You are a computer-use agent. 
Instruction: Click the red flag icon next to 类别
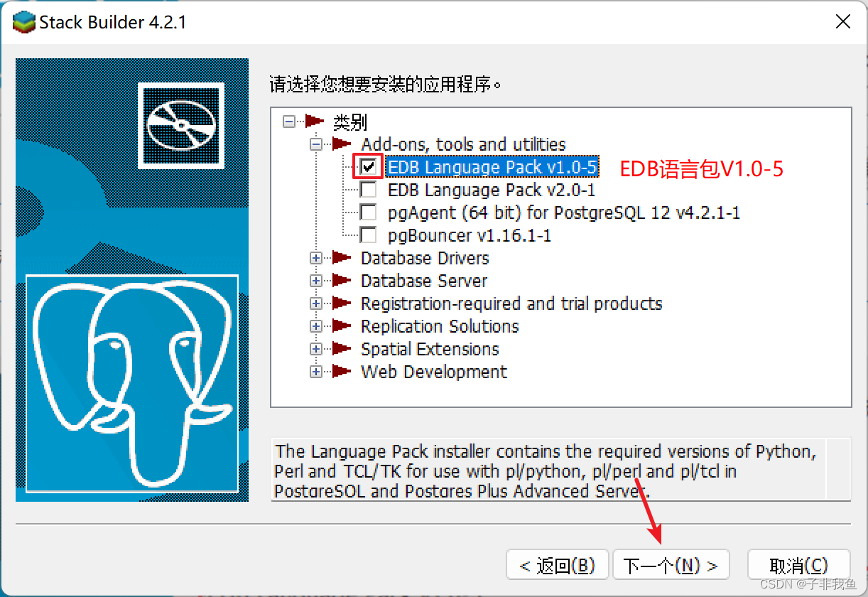(x=315, y=122)
